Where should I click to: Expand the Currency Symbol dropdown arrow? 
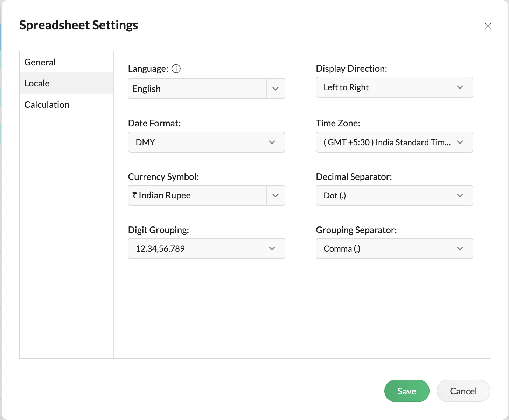coord(276,195)
